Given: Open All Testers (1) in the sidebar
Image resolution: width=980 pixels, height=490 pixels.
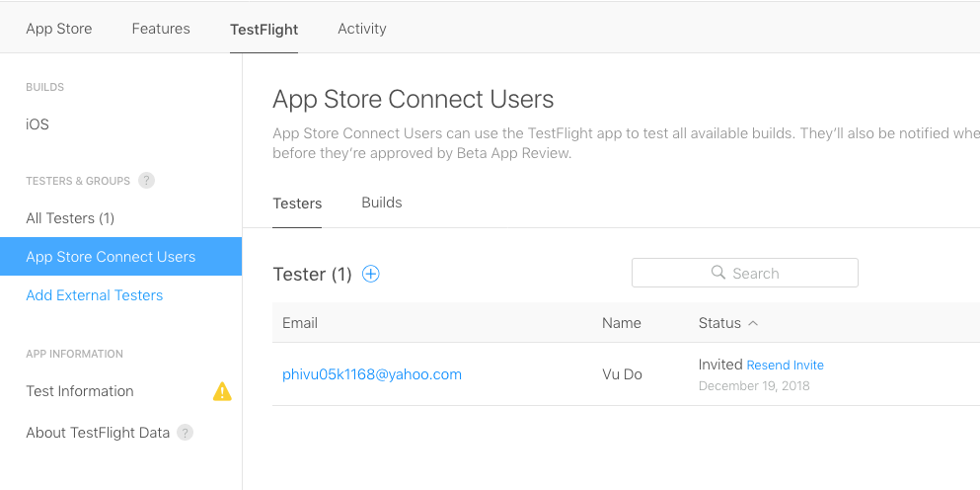Looking at the screenshot, I should pyautogui.click(x=70, y=218).
